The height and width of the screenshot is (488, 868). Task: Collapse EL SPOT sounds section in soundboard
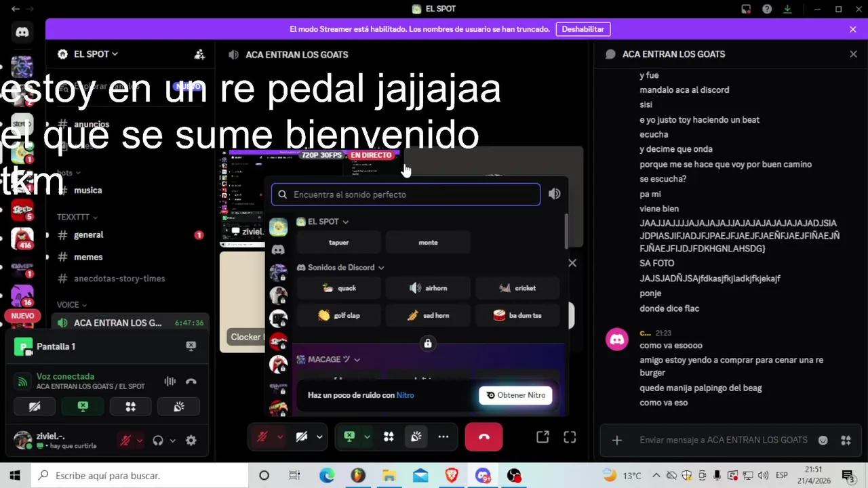coord(323,222)
